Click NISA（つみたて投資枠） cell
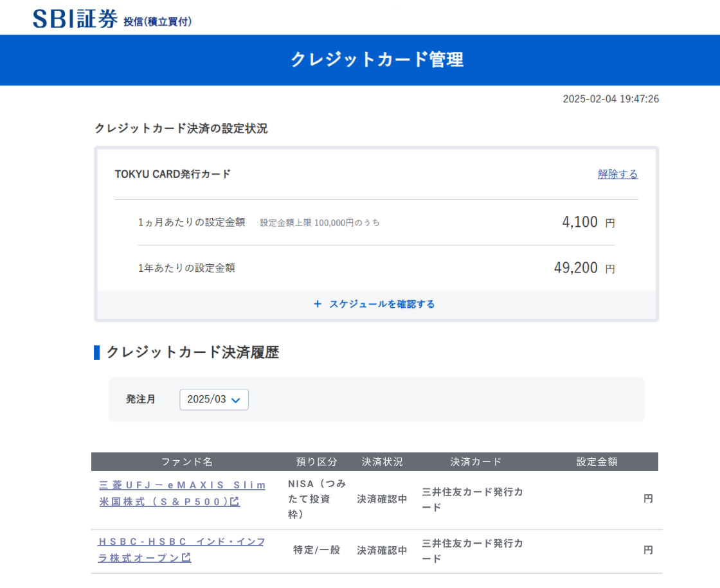Screen dimensions: 720x588 click(x=317, y=499)
